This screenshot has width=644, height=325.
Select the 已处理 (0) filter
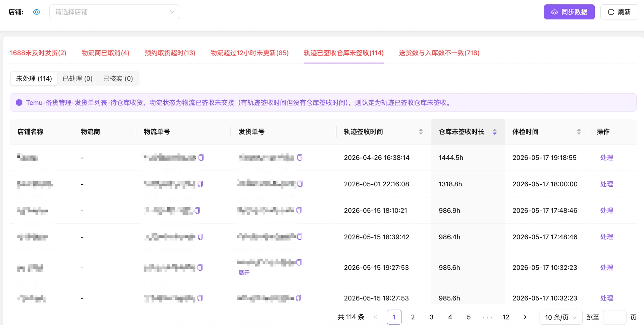point(77,79)
